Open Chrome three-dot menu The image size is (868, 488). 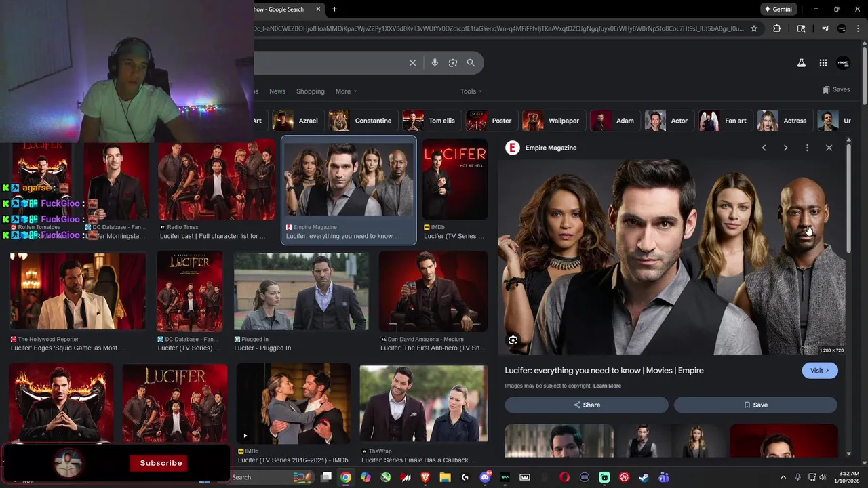[859, 28]
